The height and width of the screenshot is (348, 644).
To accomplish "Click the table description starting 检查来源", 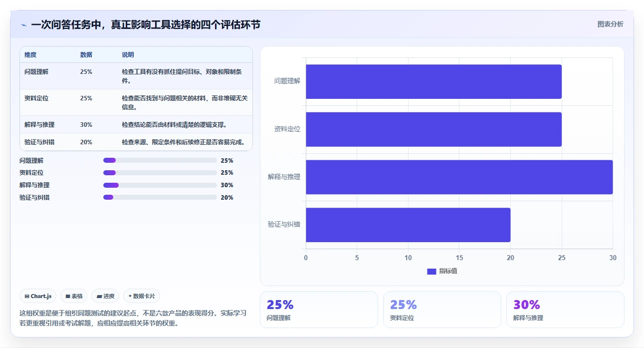I will pos(183,142).
